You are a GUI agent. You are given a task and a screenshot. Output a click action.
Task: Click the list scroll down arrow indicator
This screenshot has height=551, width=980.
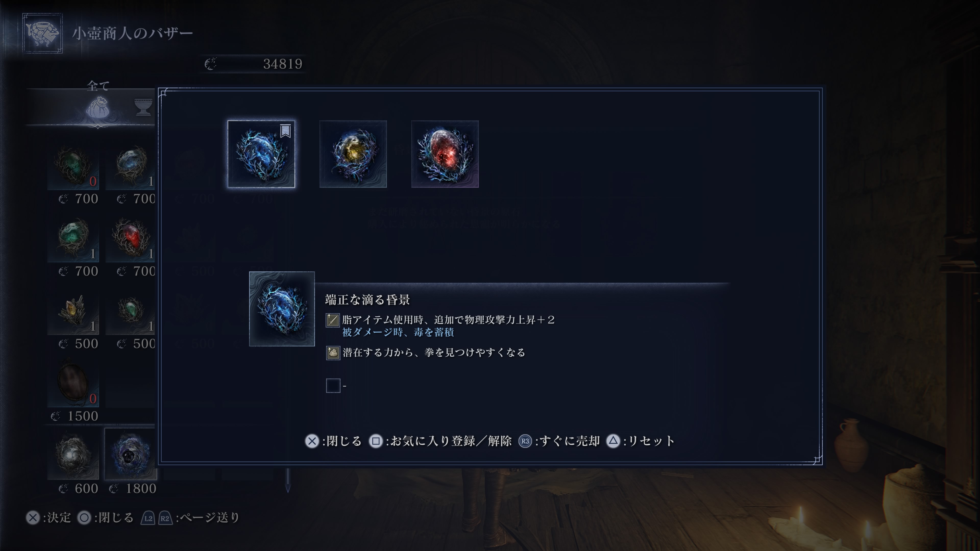288,481
